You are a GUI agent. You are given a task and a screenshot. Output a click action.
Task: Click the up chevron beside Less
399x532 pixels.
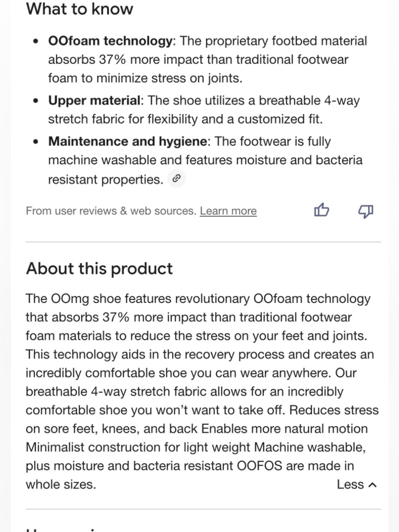[x=373, y=485]
